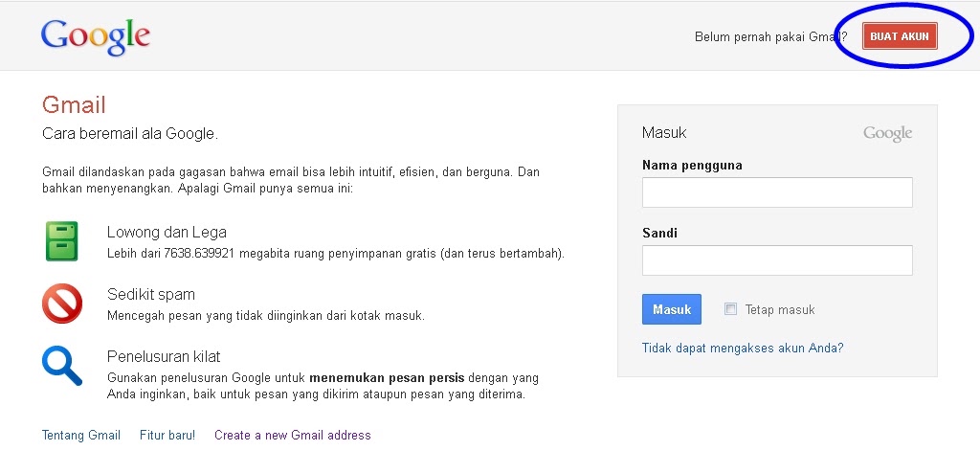Click the blue Masuk sign-in button
This screenshot has width=980, height=473.
pyautogui.click(x=671, y=309)
